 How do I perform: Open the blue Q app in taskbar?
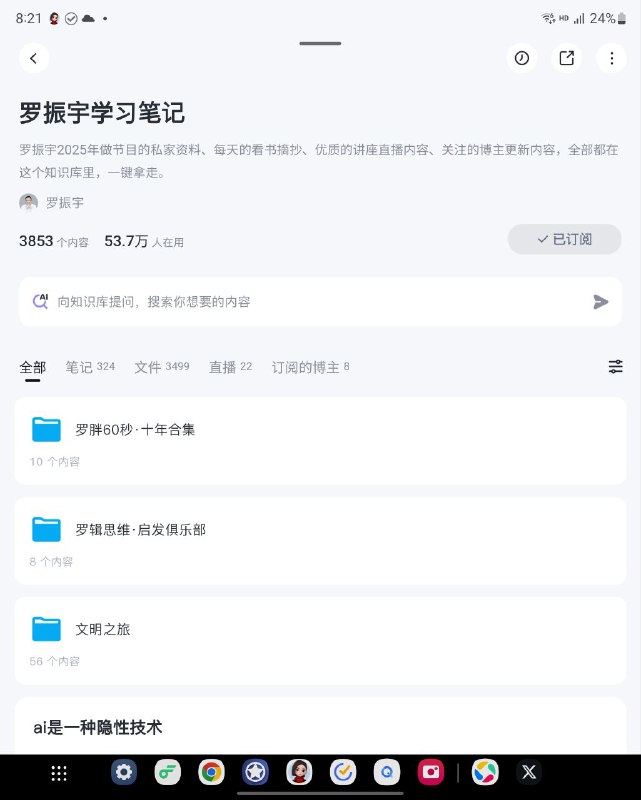click(x=387, y=772)
